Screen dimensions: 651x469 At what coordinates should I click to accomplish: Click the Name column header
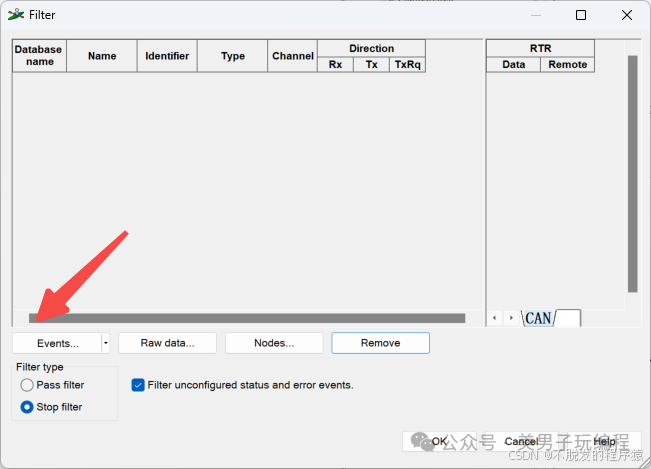pos(102,56)
